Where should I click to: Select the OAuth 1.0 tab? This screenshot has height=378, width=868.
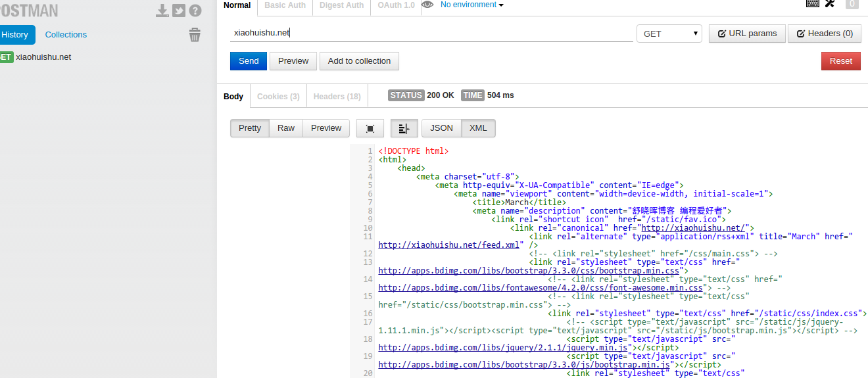tap(396, 5)
